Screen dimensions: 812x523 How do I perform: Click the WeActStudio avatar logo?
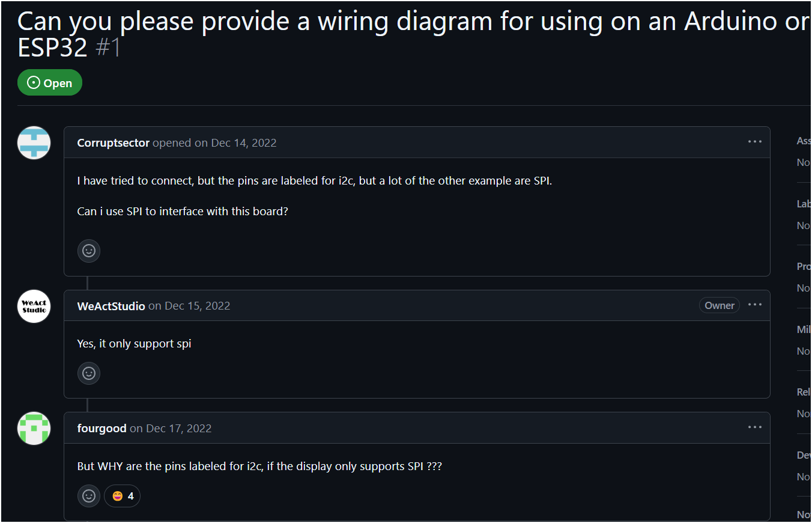[34, 306]
